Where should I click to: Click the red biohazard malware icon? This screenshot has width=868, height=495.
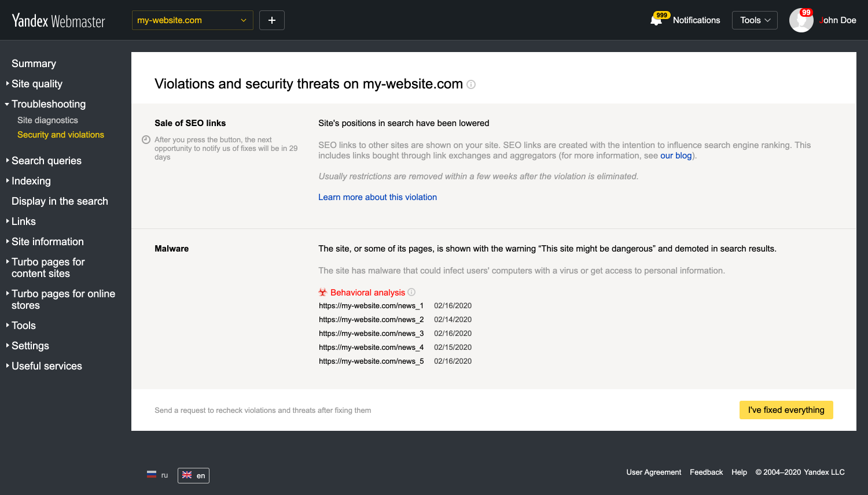[323, 292]
